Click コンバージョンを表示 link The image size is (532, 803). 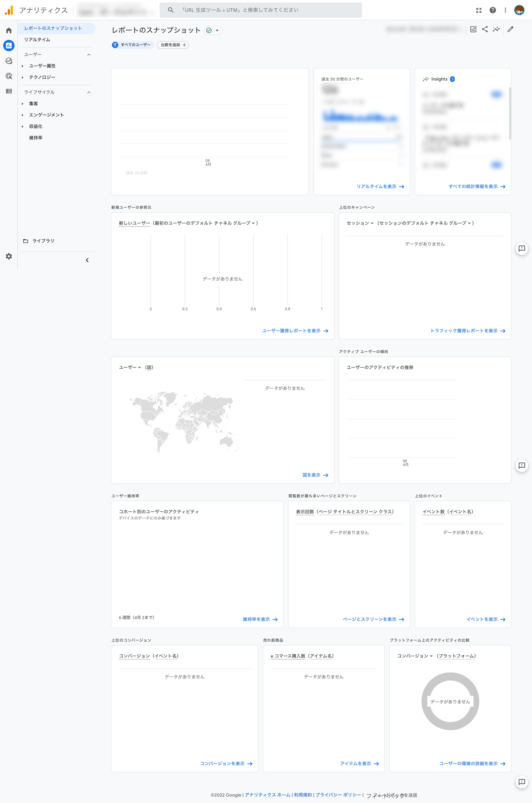226,764
